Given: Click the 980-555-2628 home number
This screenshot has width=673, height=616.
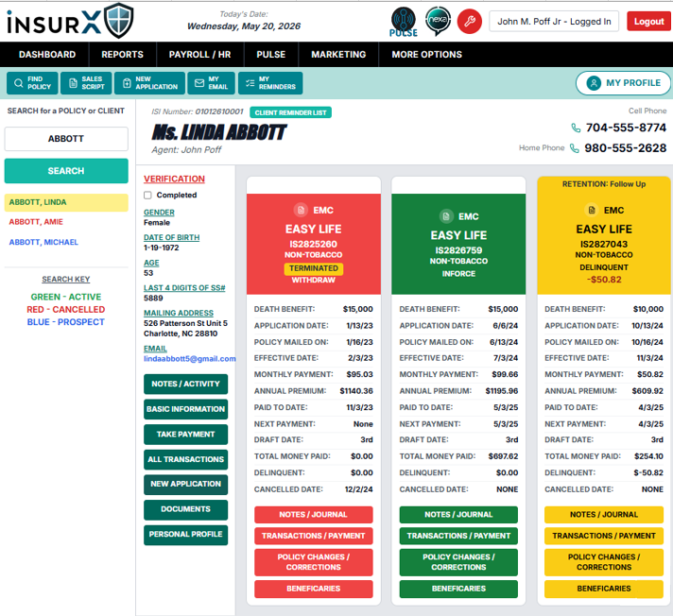Looking at the screenshot, I should [x=626, y=148].
